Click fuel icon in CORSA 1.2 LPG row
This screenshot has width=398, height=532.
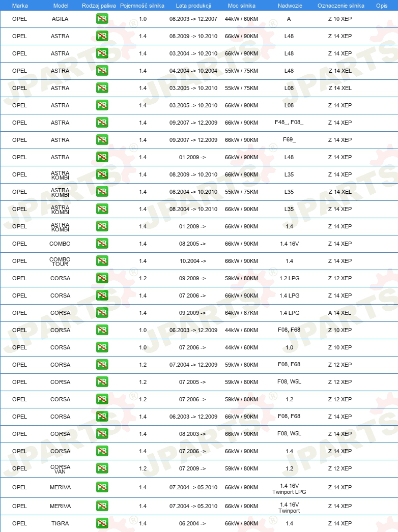pos(102,278)
